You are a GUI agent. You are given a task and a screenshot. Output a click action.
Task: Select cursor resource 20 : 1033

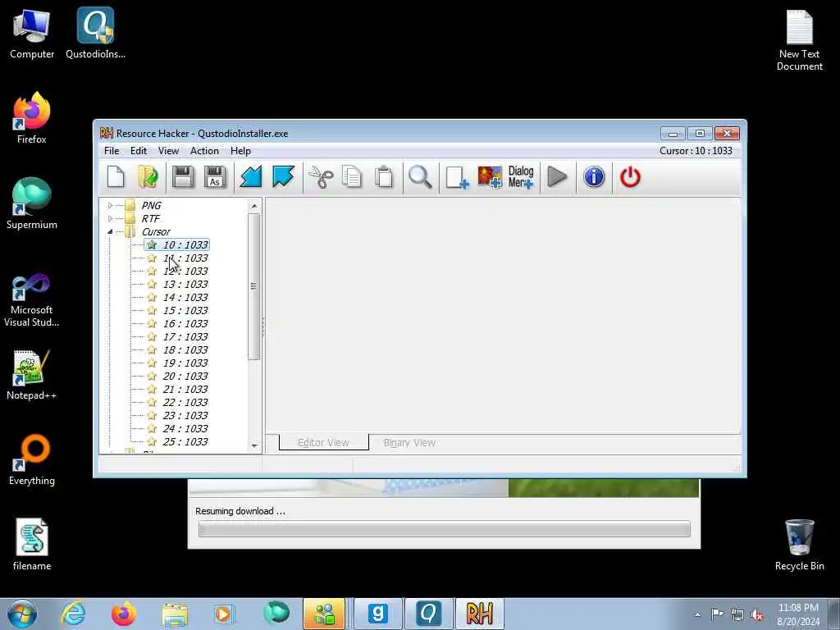(185, 376)
